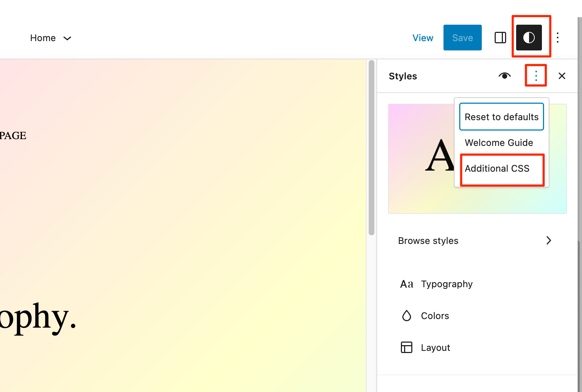
Task: Open the editor options ellipsis menu
Action: coord(558,37)
